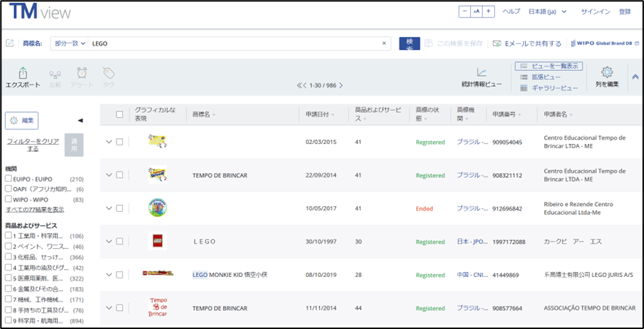Click Register (登録) link
The width and height of the screenshot is (644, 329).
pos(624,12)
